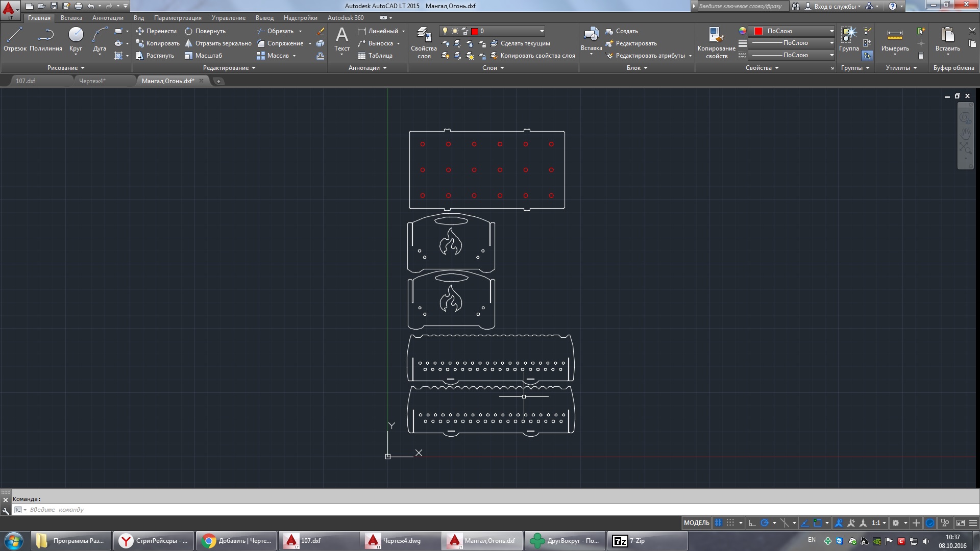Expand the Слои panel
This screenshot has height=551, width=980.
click(x=493, y=68)
